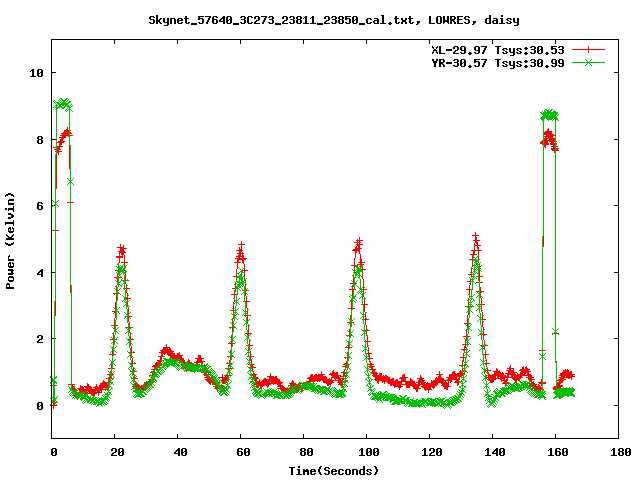This screenshot has width=640, height=480.
Task: Click the x-axis tick label "140"
Action: pyautogui.click(x=495, y=452)
